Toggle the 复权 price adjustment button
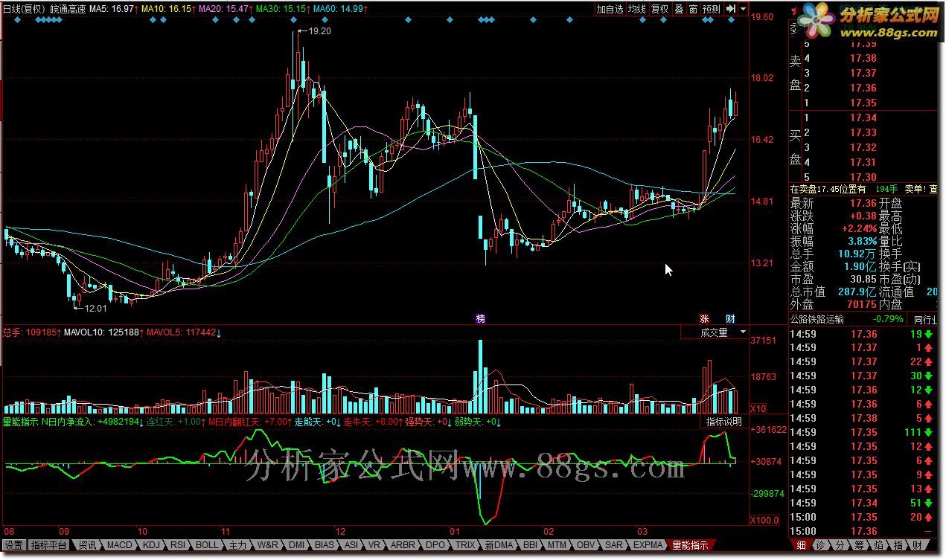The image size is (946, 560). click(x=659, y=9)
